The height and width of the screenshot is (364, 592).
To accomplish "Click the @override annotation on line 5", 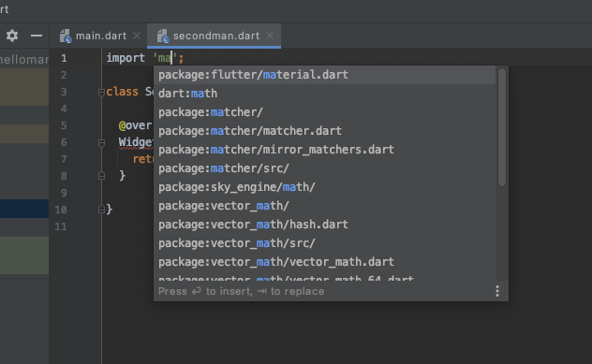I will click(x=135, y=125).
